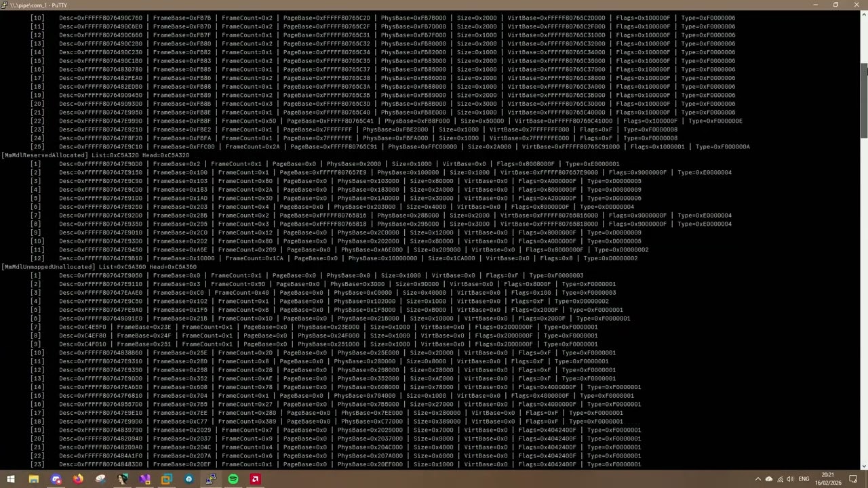Select the PuTTY taskbar icon
This screenshot has height=488, width=868.
211,479
